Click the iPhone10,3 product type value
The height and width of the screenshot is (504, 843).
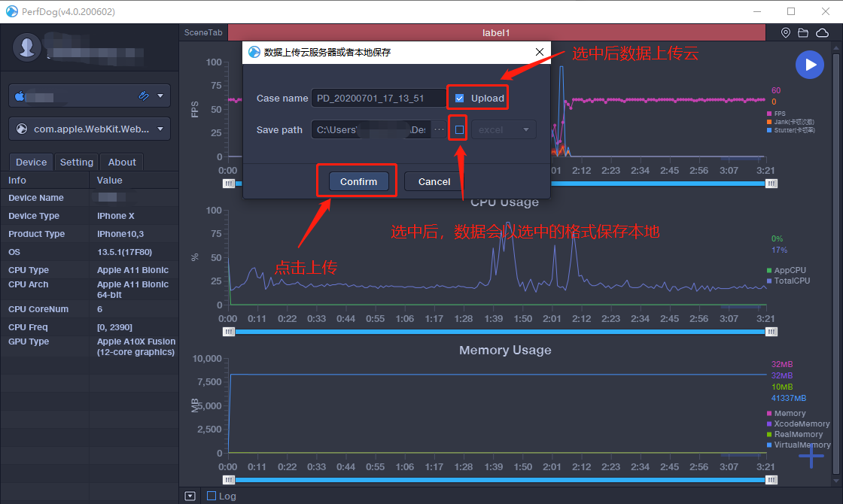120,234
